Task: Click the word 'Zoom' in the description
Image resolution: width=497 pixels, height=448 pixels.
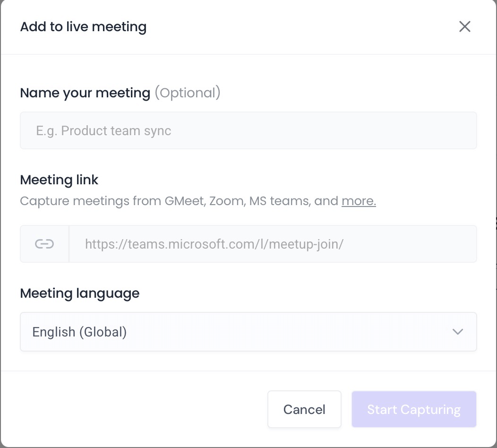Action: [x=226, y=201]
